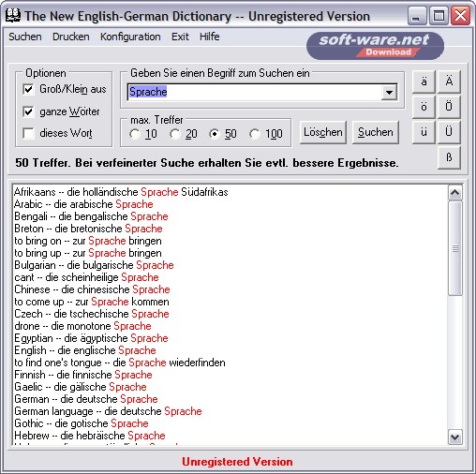Screen dimensions: 476x474
Task: Click the Löschen button
Action: click(x=323, y=132)
